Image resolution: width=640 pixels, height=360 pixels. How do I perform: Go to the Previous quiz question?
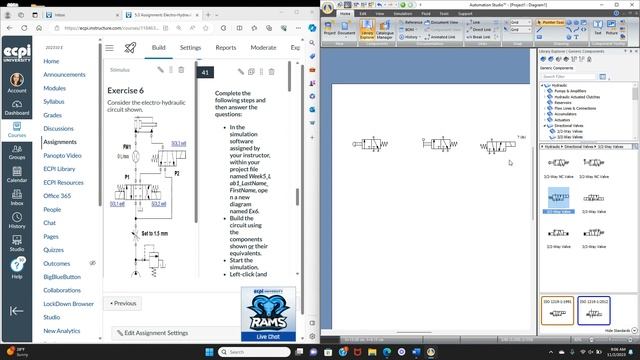pyautogui.click(x=123, y=303)
